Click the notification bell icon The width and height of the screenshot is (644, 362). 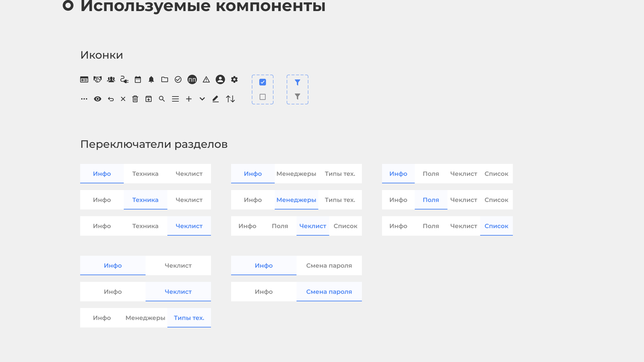(151, 79)
